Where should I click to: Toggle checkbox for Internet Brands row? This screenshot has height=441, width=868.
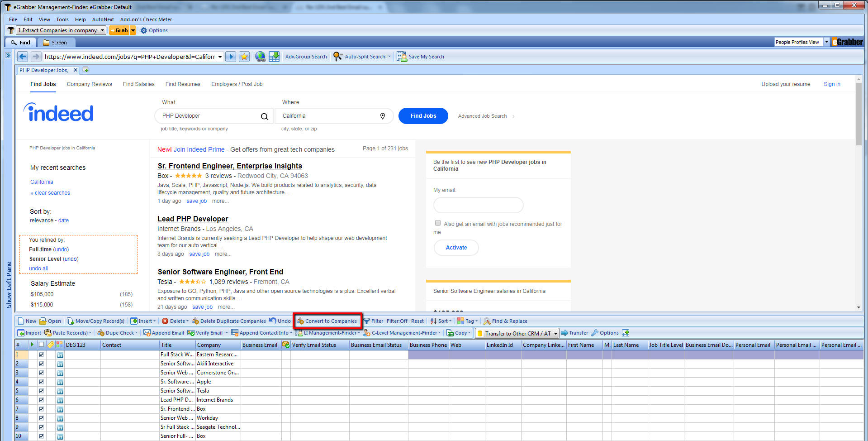(41, 400)
